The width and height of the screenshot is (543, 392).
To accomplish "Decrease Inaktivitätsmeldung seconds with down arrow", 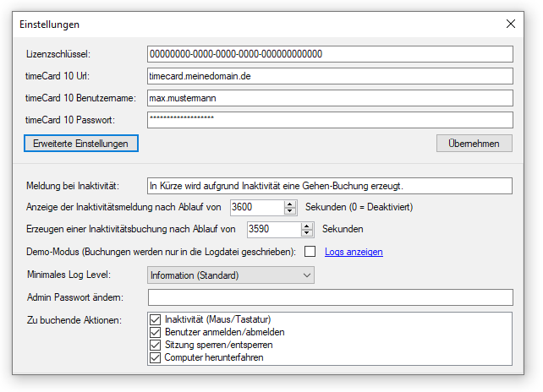I will 290,211.
